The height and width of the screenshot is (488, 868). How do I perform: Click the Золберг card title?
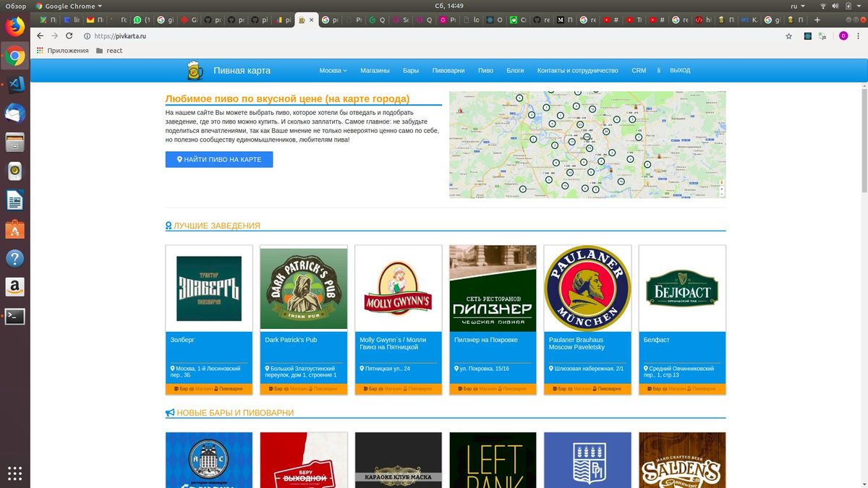[182, 340]
